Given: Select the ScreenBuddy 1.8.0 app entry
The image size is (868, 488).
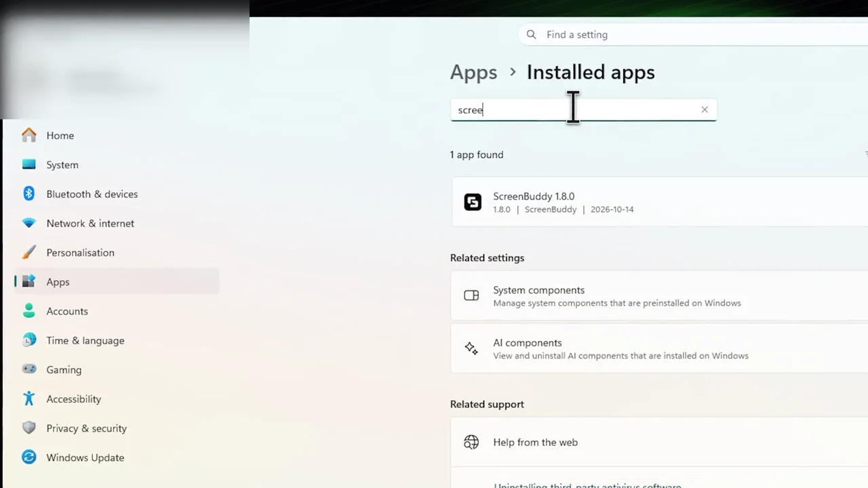Looking at the screenshot, I should point(659,202).
